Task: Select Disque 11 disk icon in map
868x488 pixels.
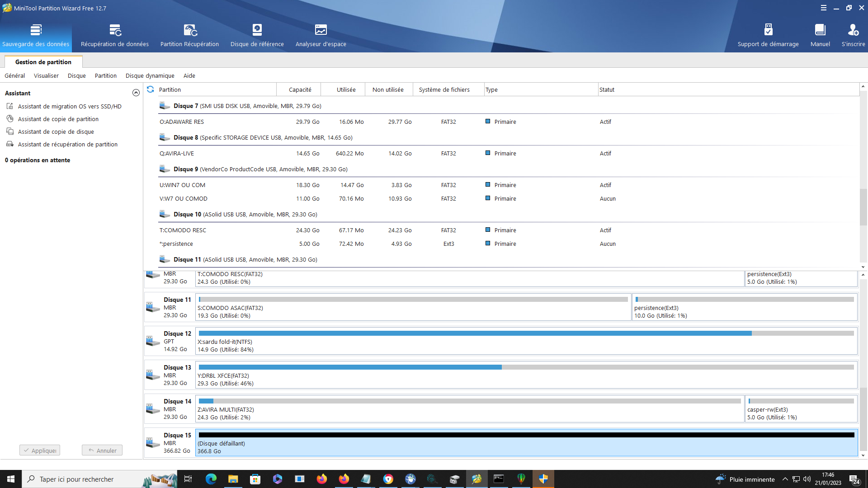Action: [153, 307]
